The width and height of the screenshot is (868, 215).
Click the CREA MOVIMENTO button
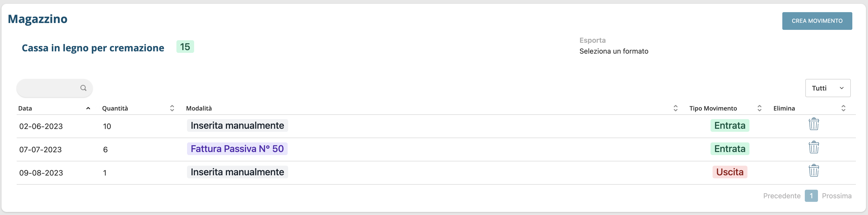817,21
